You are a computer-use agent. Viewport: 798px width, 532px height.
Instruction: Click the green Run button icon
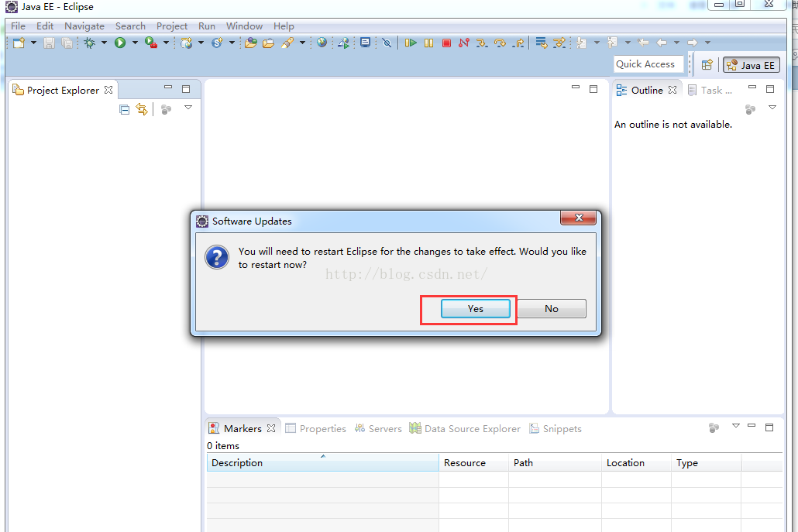coord(120,43)
